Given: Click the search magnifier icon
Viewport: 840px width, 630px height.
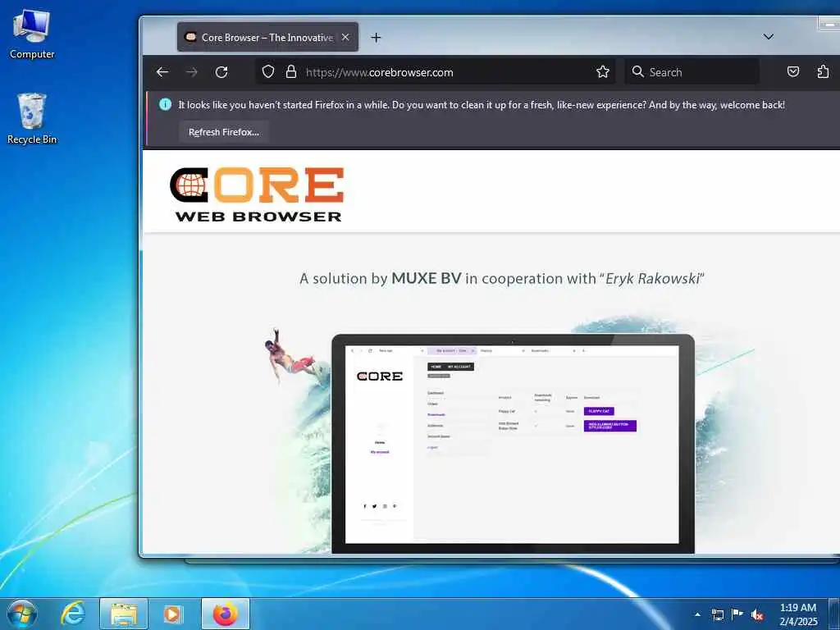Looking at the screenshot, I should pos(637,72).
